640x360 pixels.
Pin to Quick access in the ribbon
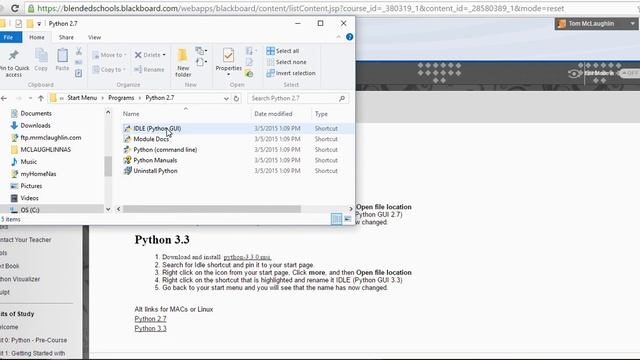coord(14,62)
